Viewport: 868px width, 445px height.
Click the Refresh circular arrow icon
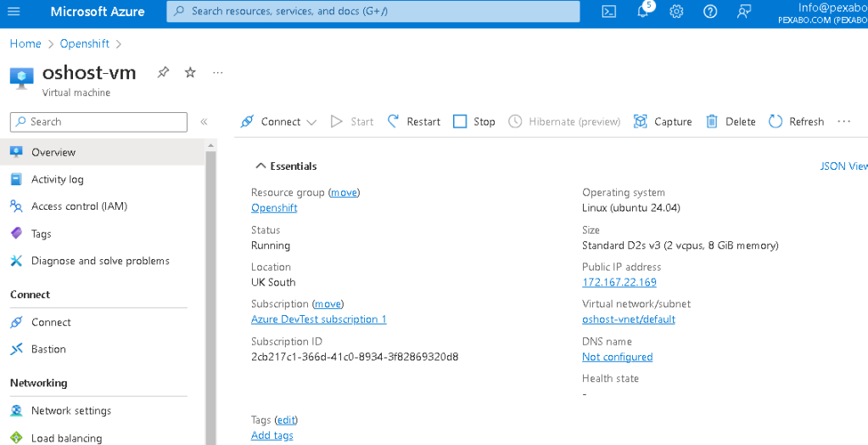pos(776,121)
